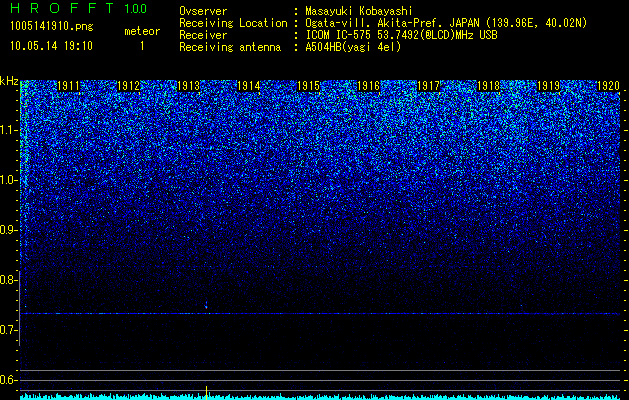Click the time marker 1920
Image resolution: width=629 pixels, height=400 pixels.
tap(609, 86)
